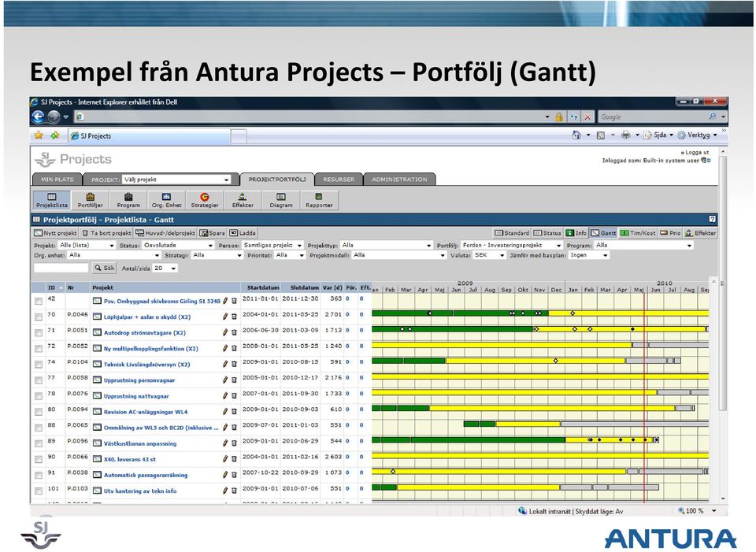
Task: Delete trash icon for Autodrop strömavtagare
Action: 235,332
